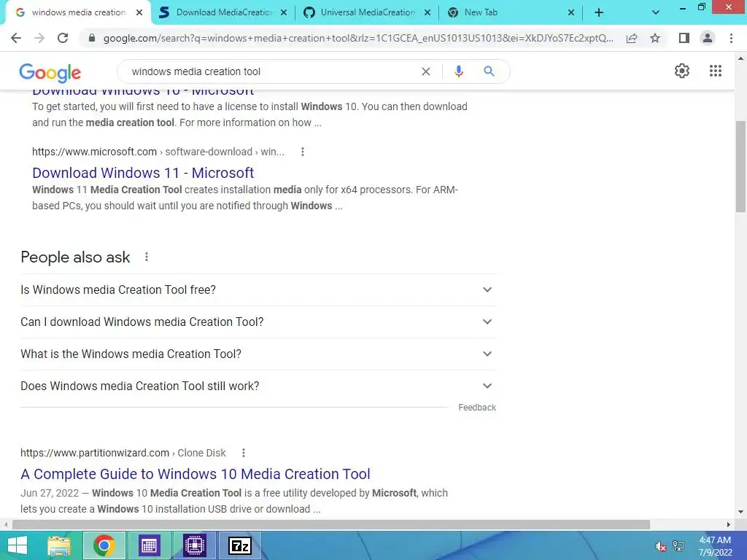Expand 'Does Windows media Creation Tool still work?'
Image resolution: width=747 pixels, height=560 pixels.
click(258, 386)
